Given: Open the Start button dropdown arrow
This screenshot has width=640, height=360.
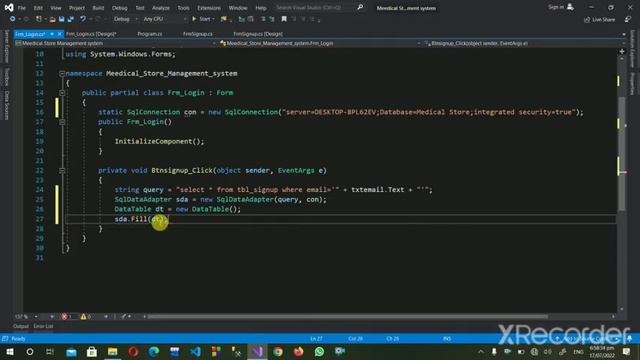Looking at the screenshot, I should (x=213, y=19).
